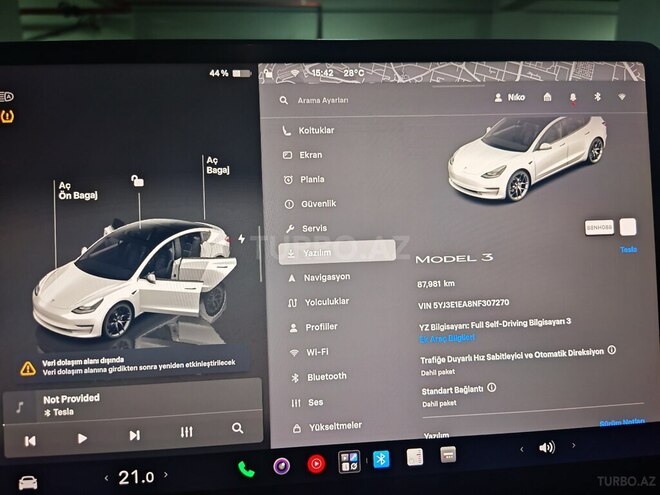This screenshot has width=660, height=495.
Task: Open the Navigasyon settings
Action: [319, 277]
